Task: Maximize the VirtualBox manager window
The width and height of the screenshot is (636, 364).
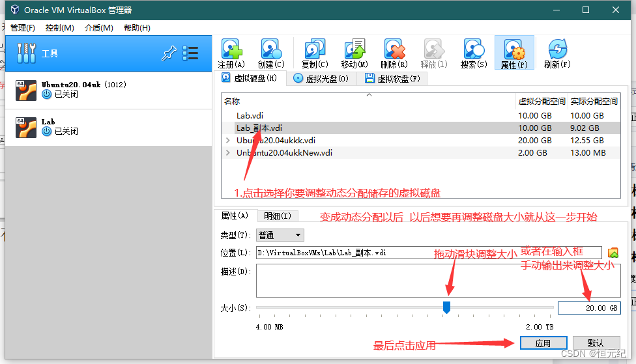Action: pyautogui.click(x=586, y=10)
